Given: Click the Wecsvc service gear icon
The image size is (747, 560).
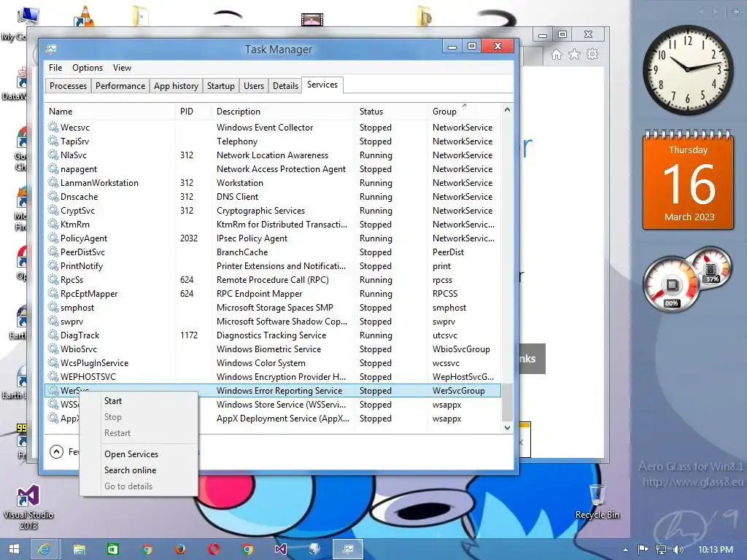Looking at the screenshot, I should tap(53, 127).
